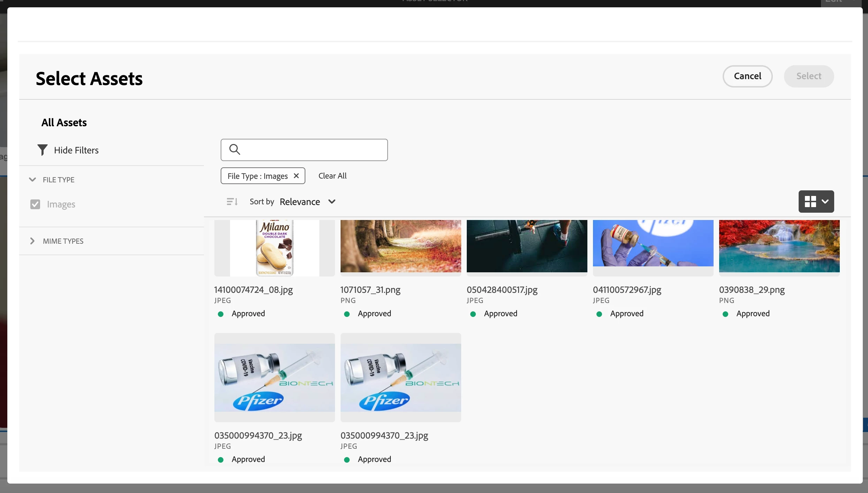The width and height of the screenshot is (868, 493).
Task: Open the grid view switcher
Action: pos(816,202)
